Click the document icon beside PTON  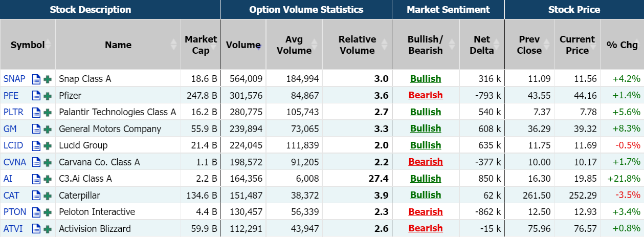coord(36,212)
